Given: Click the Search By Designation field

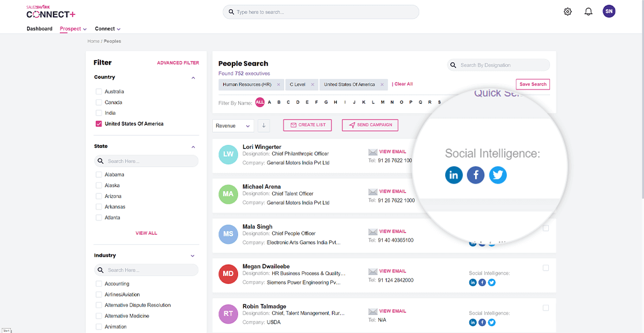Looking at the screenshot, I should (x=498, y=65).
